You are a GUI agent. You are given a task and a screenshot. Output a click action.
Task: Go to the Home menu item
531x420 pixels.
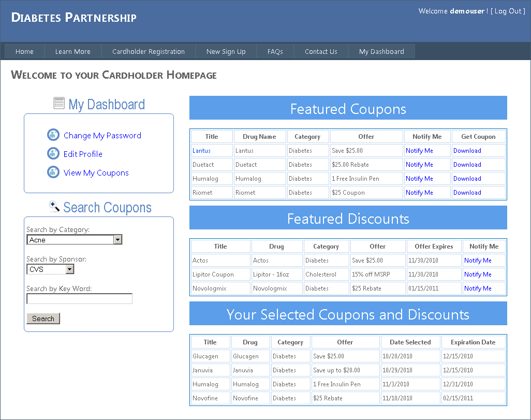(24, 51)
